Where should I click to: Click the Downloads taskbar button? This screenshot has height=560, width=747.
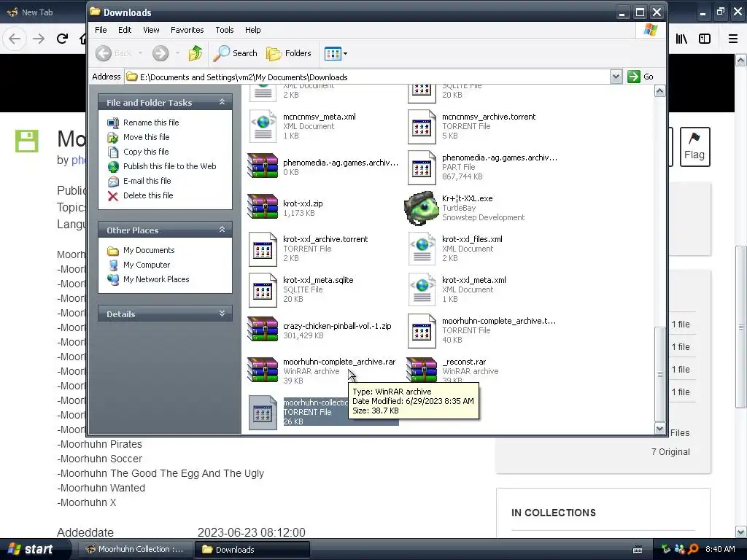[252, 549]
